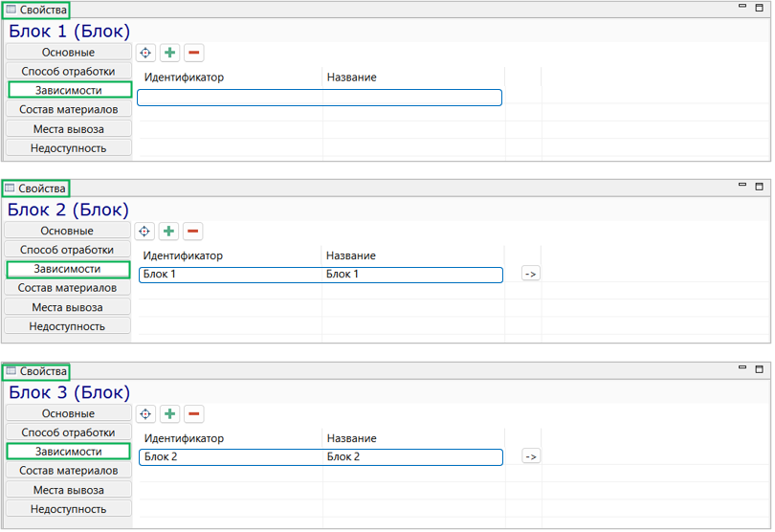The width and height of the screenshot is (775, 532).
Task: Select the Свойства tab above Блок 2
Action: pyautogui.click(x=36, y=188)
